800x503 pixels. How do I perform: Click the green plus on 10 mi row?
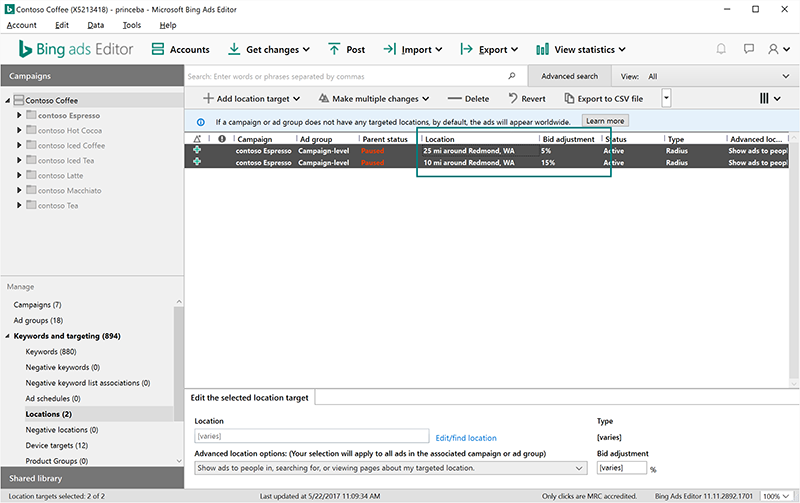pos(197,162)
